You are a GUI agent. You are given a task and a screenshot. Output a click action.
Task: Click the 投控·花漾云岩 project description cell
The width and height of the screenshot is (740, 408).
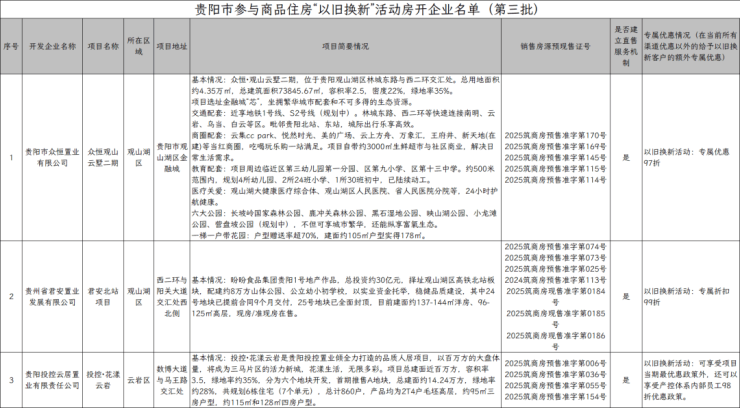tap(345, 380)
